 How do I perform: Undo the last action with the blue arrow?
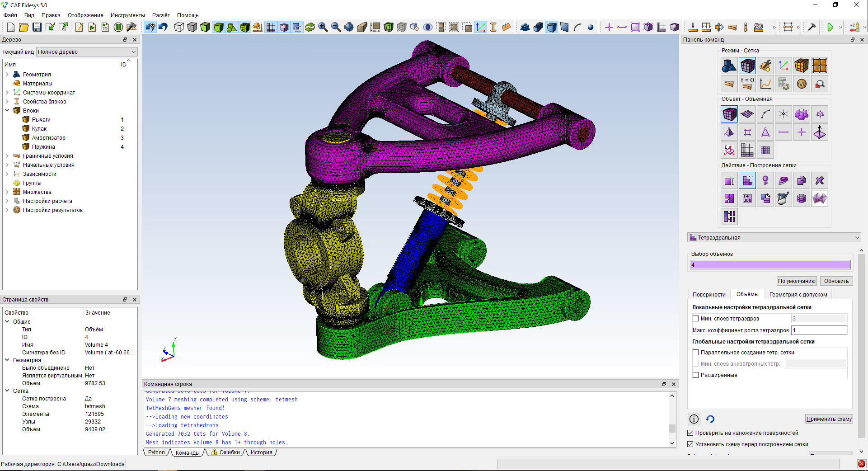164,28
